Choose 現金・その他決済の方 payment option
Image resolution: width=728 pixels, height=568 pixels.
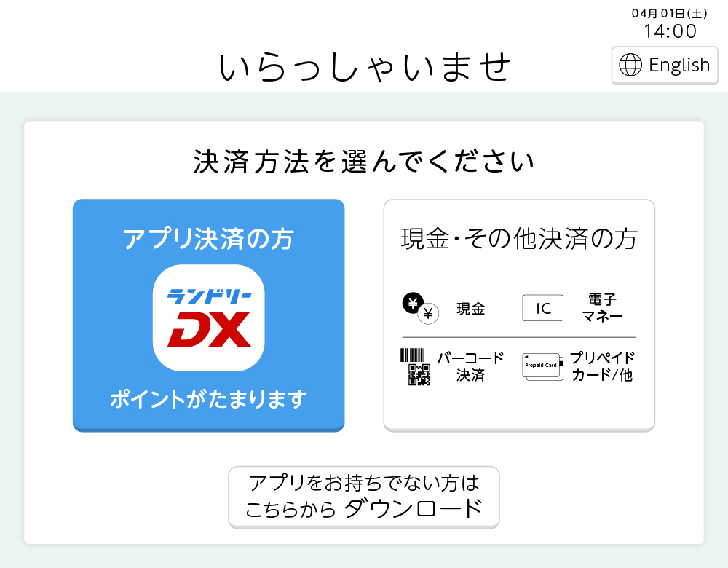coord(519,315)
